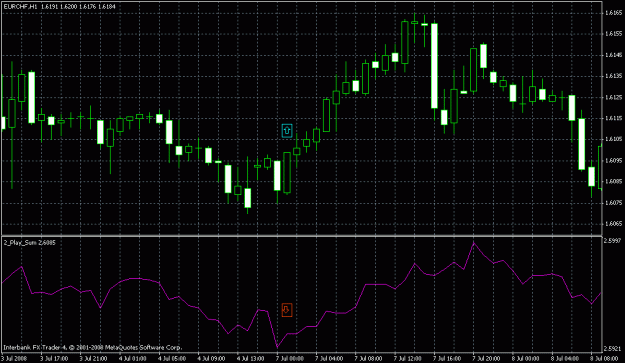Click the 3 Jul 2008 date label
Image resolution: width=625 pixels, height=363 pixels.
14,358
